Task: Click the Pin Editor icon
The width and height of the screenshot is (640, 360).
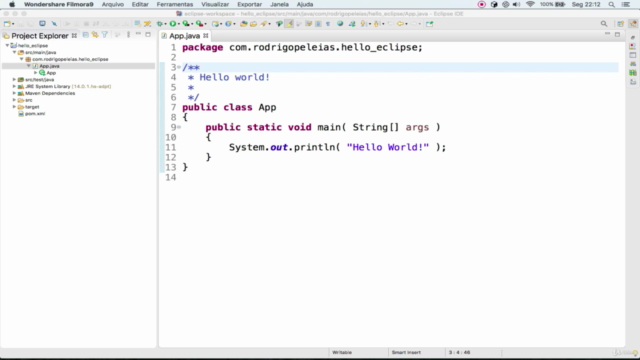Action: tap(429, 24)
